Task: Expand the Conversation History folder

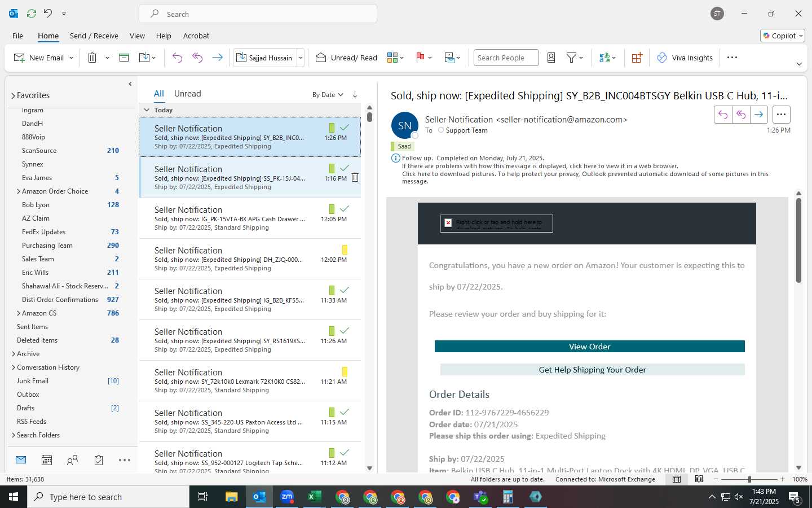Action: (14, 367)
